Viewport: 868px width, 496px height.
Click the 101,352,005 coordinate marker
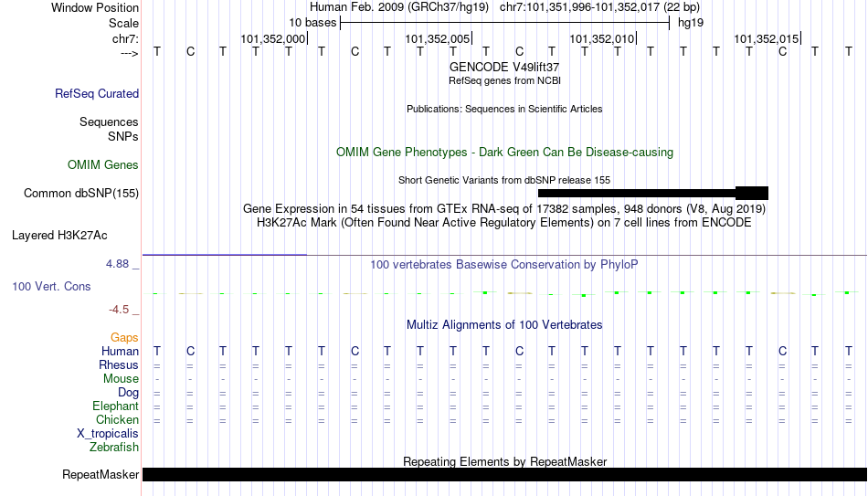click(x=438, y=38)
